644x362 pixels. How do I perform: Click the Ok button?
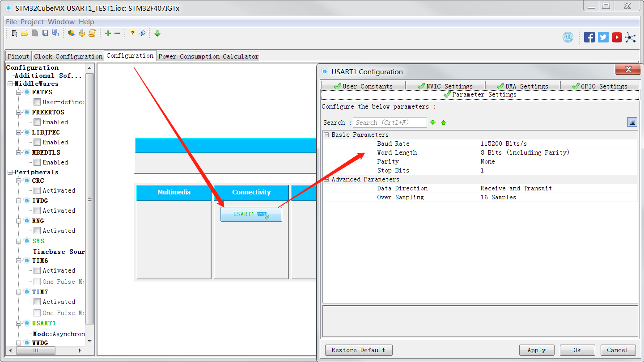coord(577,350)
